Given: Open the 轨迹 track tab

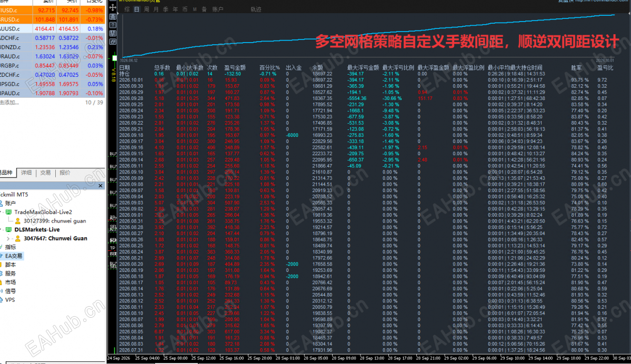Looking at the screenshot, I should tap(256, 9).
